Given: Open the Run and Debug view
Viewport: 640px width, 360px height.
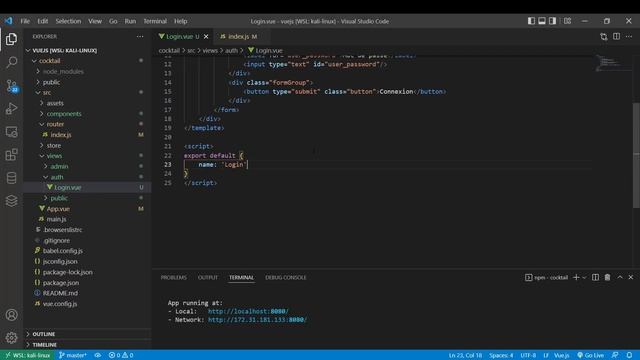Looking at the screenshot, I should pos(11,108).
